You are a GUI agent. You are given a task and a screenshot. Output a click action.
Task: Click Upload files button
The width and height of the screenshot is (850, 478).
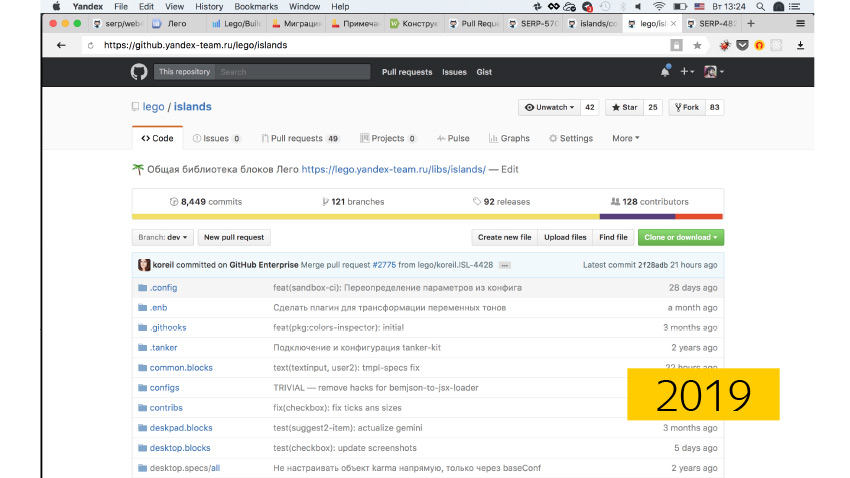565,237
